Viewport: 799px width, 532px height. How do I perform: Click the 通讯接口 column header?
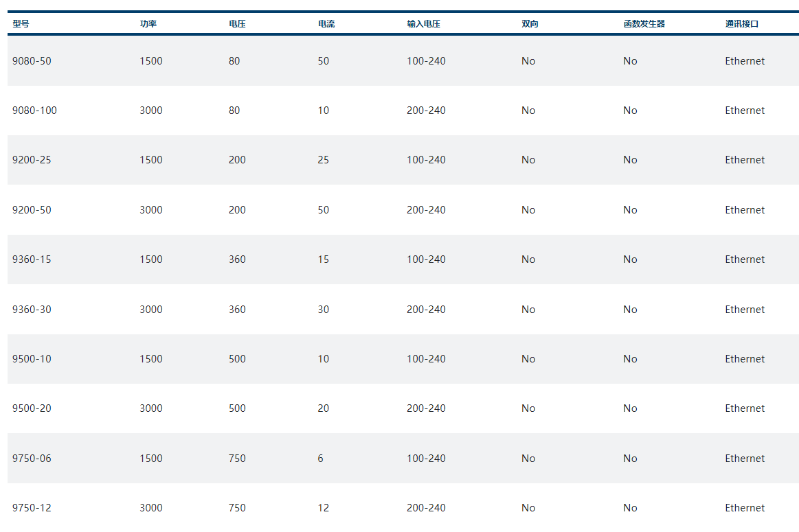[742, 24]
